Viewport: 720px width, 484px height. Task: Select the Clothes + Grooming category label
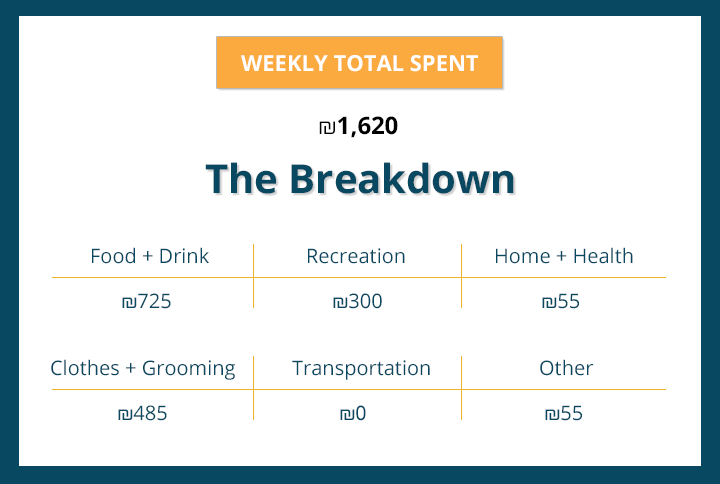coord(143,368)
